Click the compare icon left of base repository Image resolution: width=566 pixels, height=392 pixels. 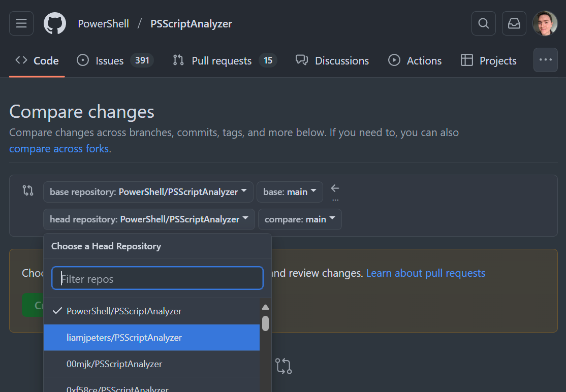tap(28, 190)
